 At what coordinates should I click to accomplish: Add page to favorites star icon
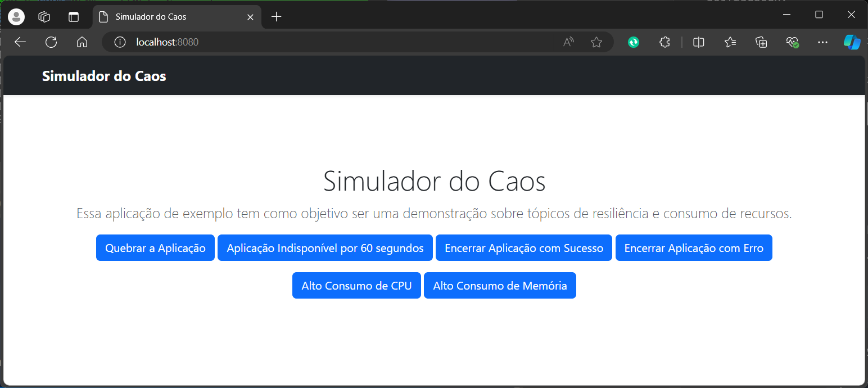click(596, 42)
